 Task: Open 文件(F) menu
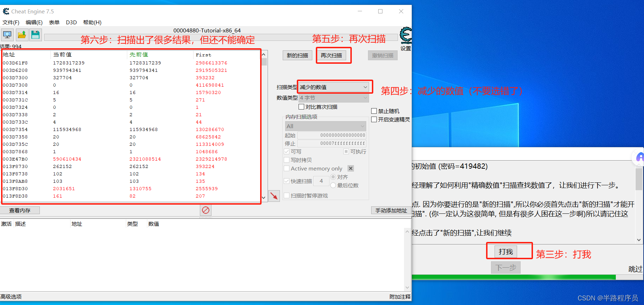pos(11,22)
